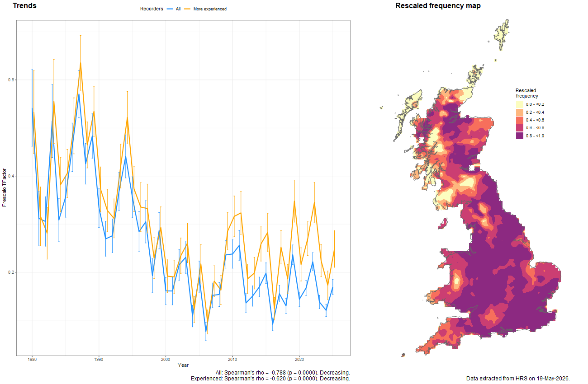The height and width of the screenshot is (384, 588).
Task: Click the 'All' legend label text
Action: 178,9
